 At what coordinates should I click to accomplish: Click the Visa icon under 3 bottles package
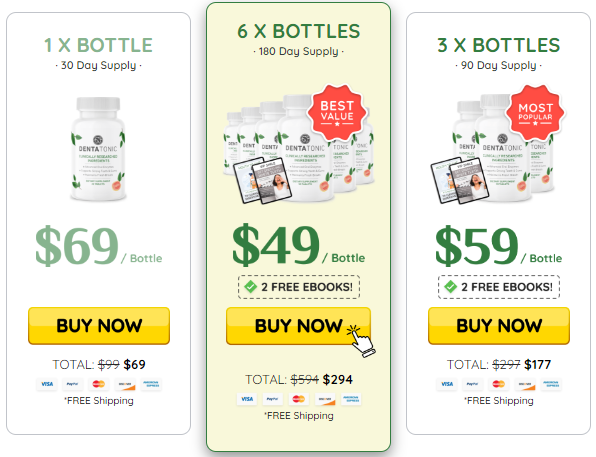(447, 384)
